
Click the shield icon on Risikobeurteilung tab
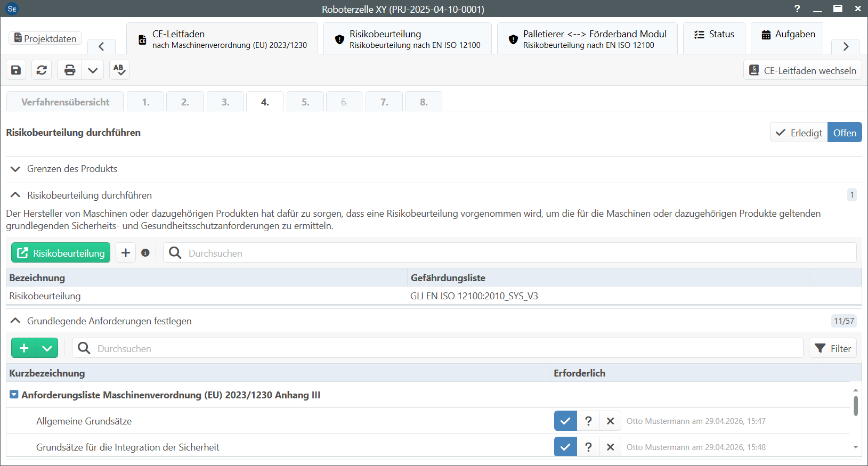(339, 39)
